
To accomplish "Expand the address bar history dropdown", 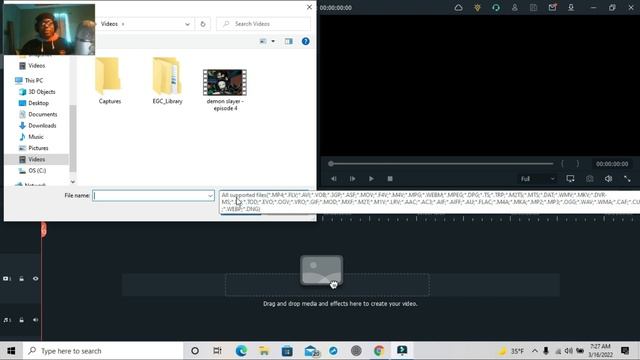I will point(187,24).
